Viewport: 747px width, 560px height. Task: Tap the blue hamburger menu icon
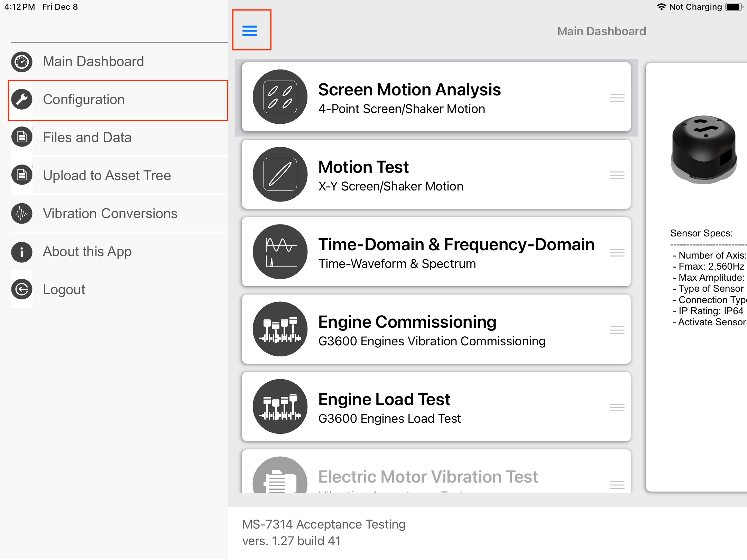coord(250,31)
